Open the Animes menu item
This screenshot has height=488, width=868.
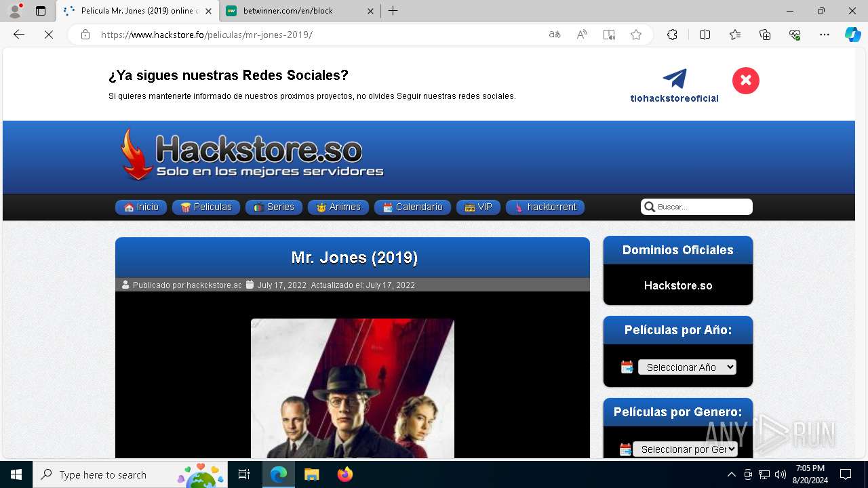coord(338,207)
